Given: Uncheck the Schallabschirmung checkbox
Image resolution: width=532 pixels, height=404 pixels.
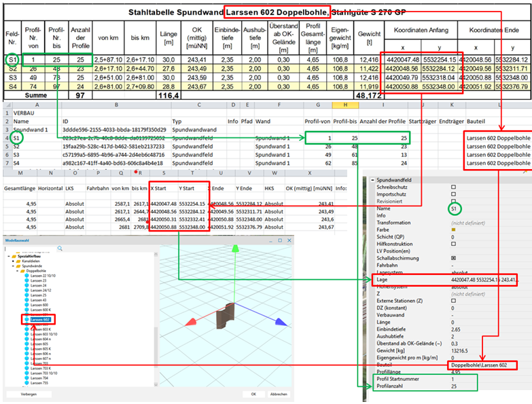Looking at the screenshot, I should coord(453,258).
